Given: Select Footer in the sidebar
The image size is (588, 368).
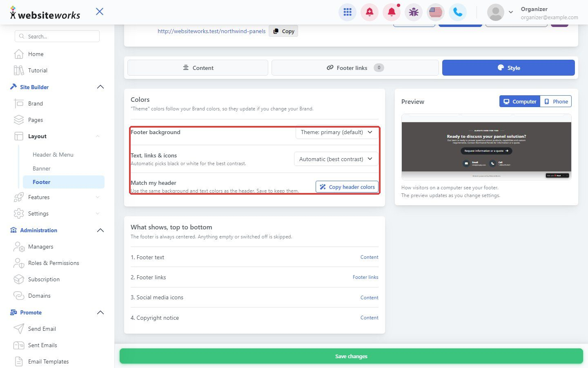Looking at the screenshot, I should (63, 182).
